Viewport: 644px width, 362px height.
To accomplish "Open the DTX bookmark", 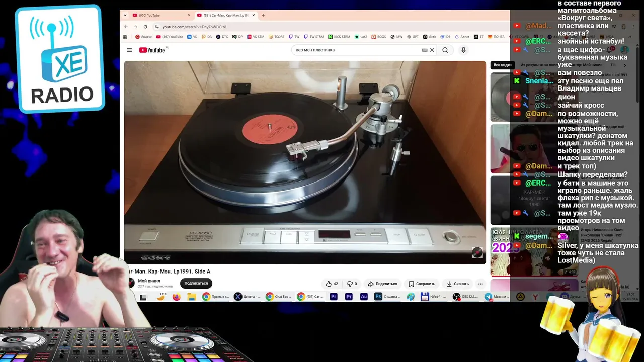I will point(222,37).
